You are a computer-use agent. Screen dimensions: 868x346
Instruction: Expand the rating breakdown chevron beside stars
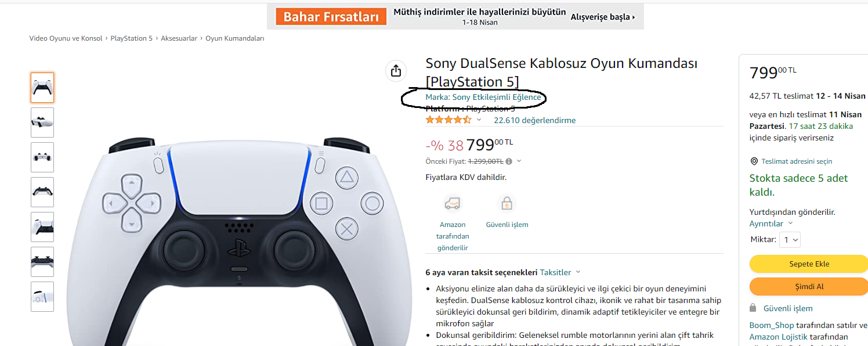tap(479, 120)
